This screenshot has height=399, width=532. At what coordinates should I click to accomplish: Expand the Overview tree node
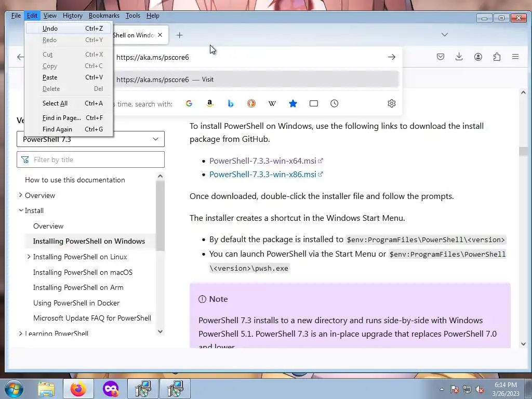pyautogui.click(x=21, y=195)
